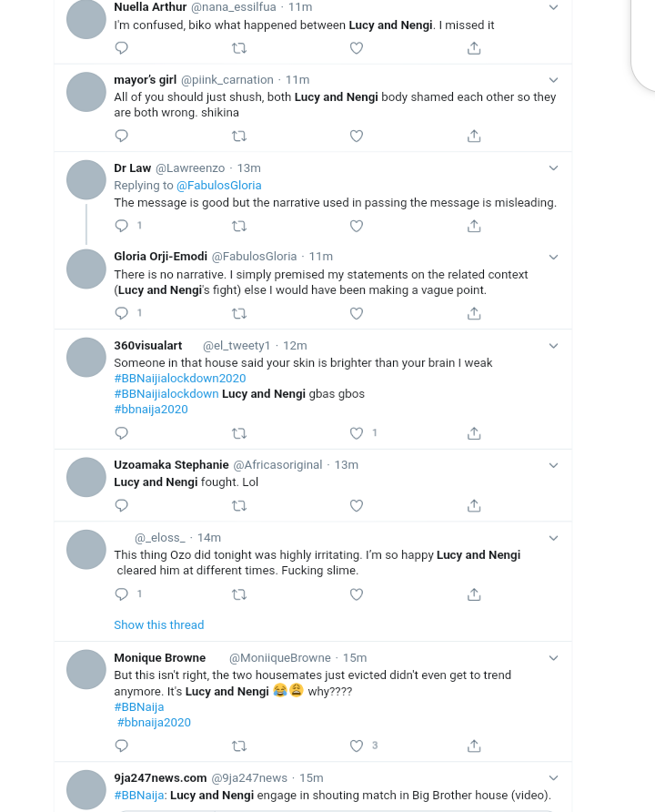Open @FabulosGloria mention in Dr Law's reply
The image size is (655, 812).
(x=219, y=186)
